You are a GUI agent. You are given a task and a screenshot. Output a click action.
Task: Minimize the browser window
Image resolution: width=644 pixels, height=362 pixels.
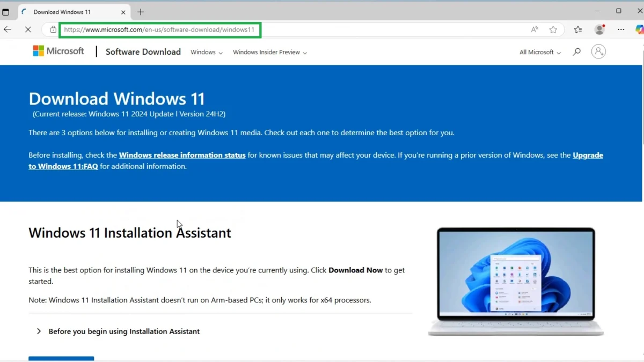(597, 11)
